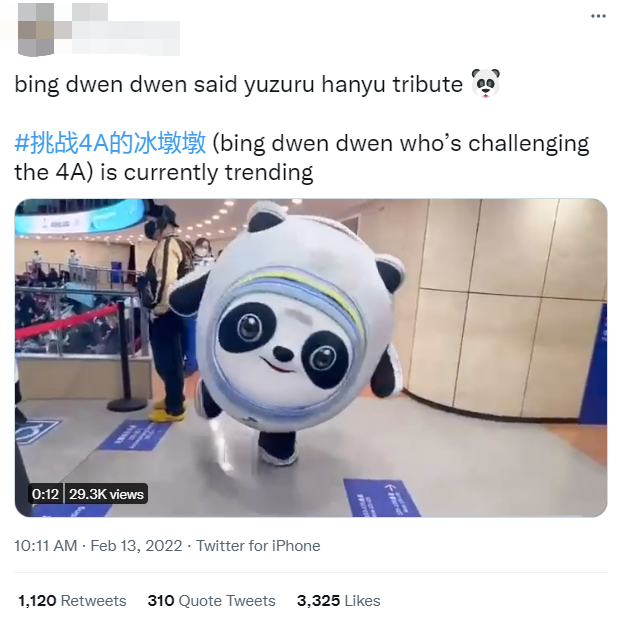View the 310 Quote Tweets list
622x620 pixels.
click(211, 601)
